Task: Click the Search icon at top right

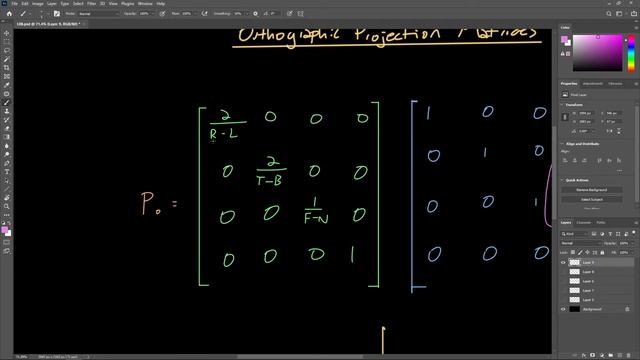Action: [x=609, y=13]
